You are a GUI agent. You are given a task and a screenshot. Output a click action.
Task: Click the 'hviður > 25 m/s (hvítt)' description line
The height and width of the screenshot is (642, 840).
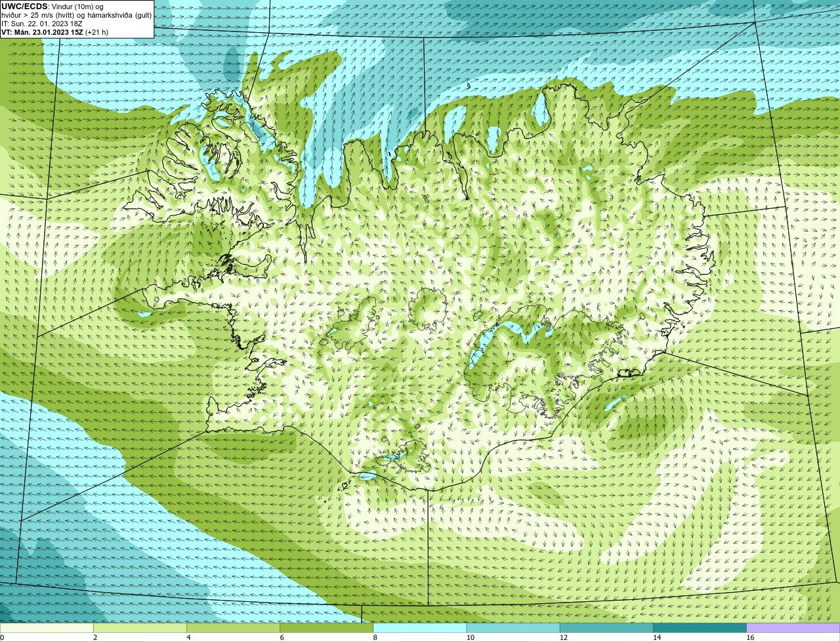click(x=76, y=15)
